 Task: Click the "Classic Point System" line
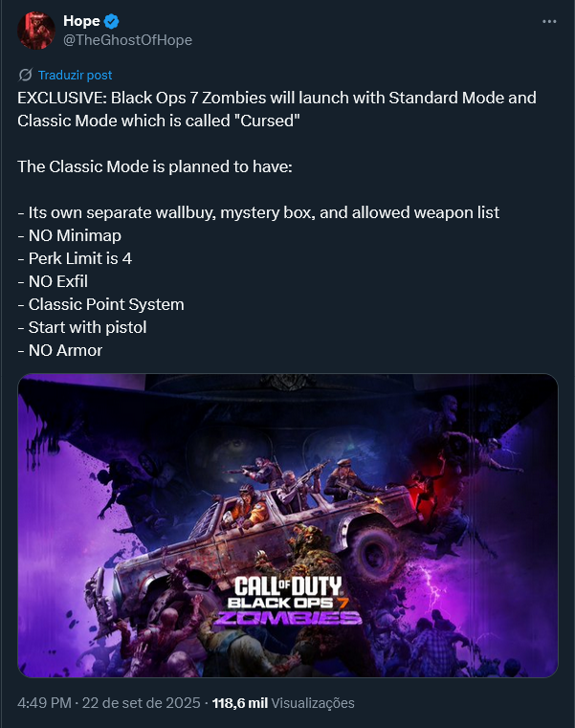[100, 304]
